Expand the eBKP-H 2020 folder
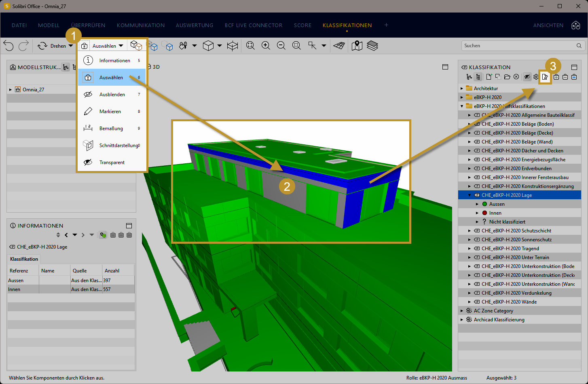This screenshot has width=588, height=384. point(462,97)
